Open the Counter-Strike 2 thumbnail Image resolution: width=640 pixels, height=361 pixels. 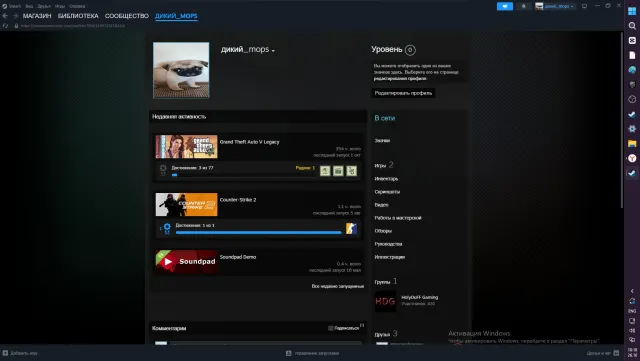(186, 205)
